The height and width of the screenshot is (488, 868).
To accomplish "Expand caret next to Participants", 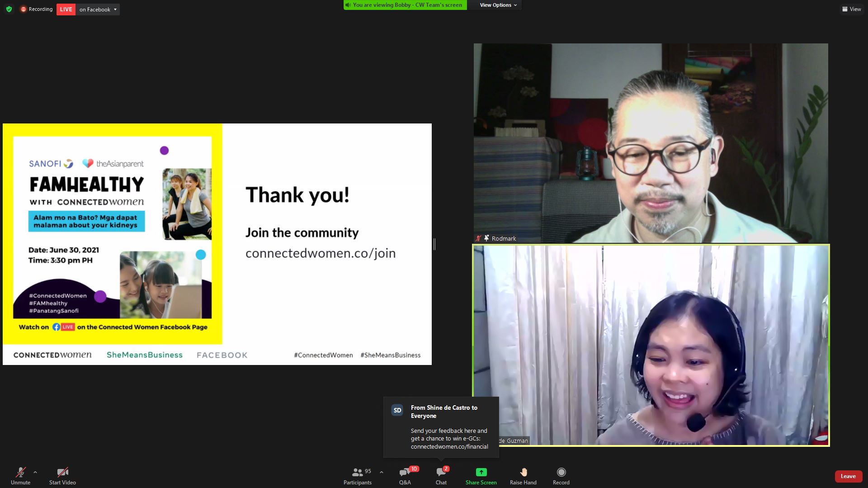I will (382, 472).
